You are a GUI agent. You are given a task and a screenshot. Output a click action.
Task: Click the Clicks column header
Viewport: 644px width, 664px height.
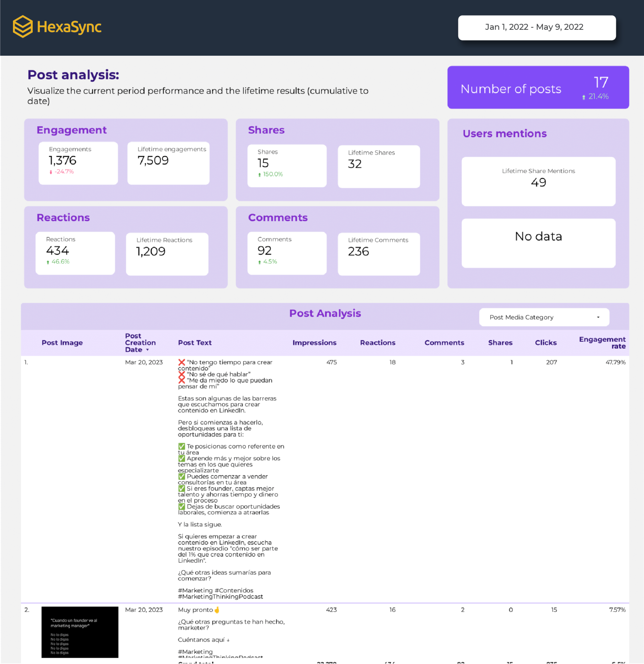tap(545, 342)
